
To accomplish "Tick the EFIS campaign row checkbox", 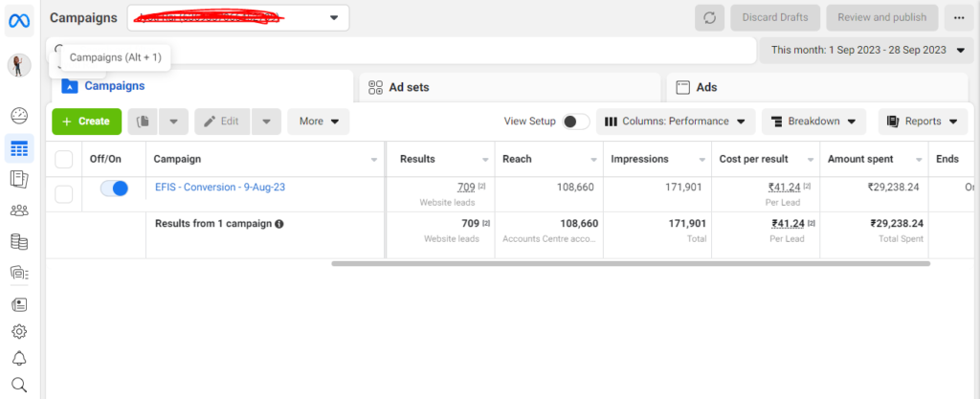I will [64, 194].
